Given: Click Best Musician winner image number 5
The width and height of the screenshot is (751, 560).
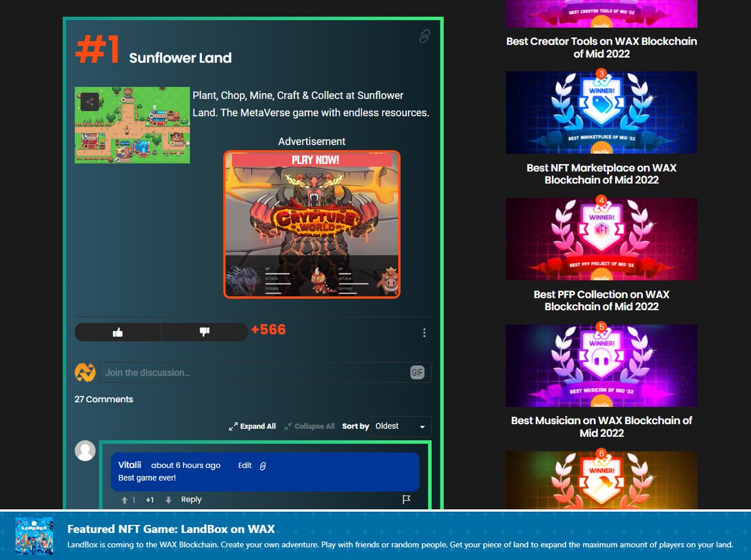Looking at the screenshot, I should pos(601,366).
